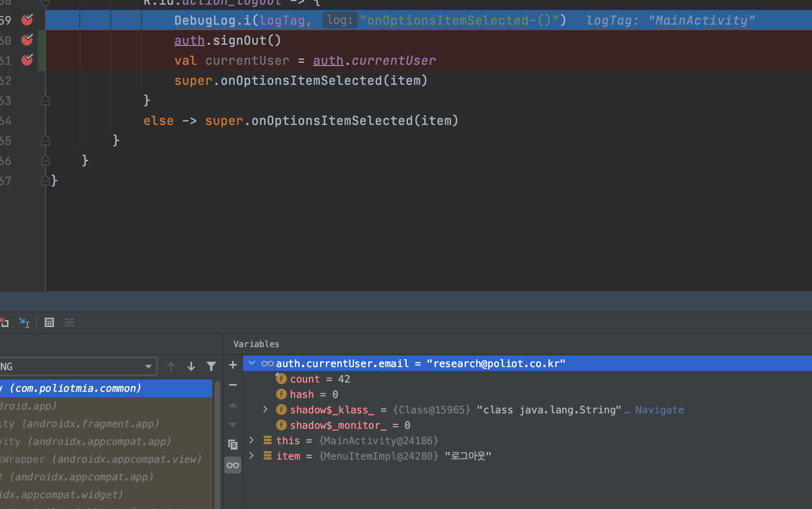Click Run to Cursor icon
The image size is (812, 509).
tap(24, 322)
